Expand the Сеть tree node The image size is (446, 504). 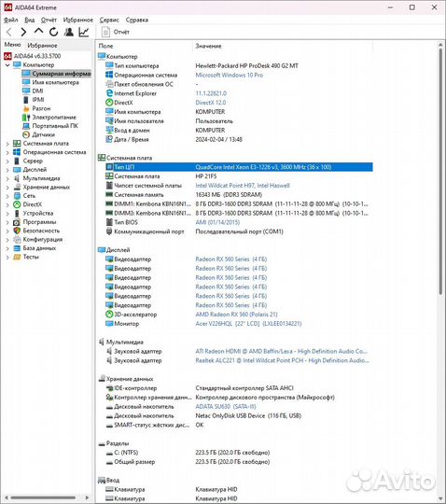point(7,196)
